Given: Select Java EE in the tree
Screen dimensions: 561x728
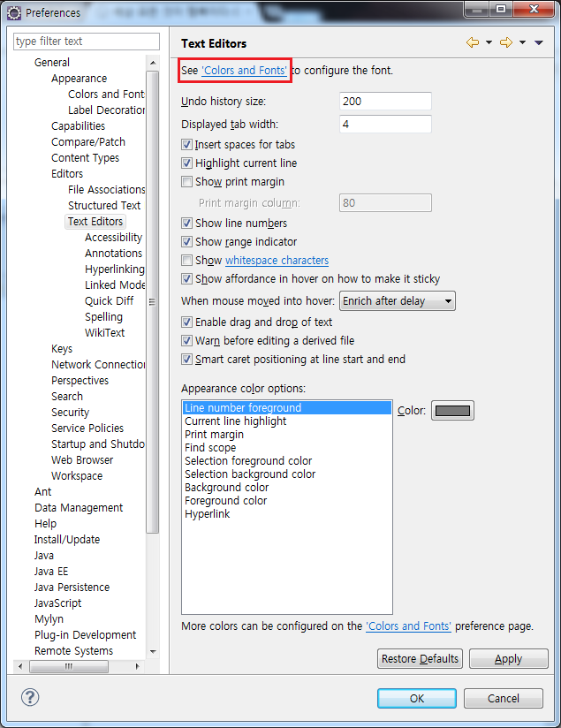Looking at the screenshot, I should point(51,571).
